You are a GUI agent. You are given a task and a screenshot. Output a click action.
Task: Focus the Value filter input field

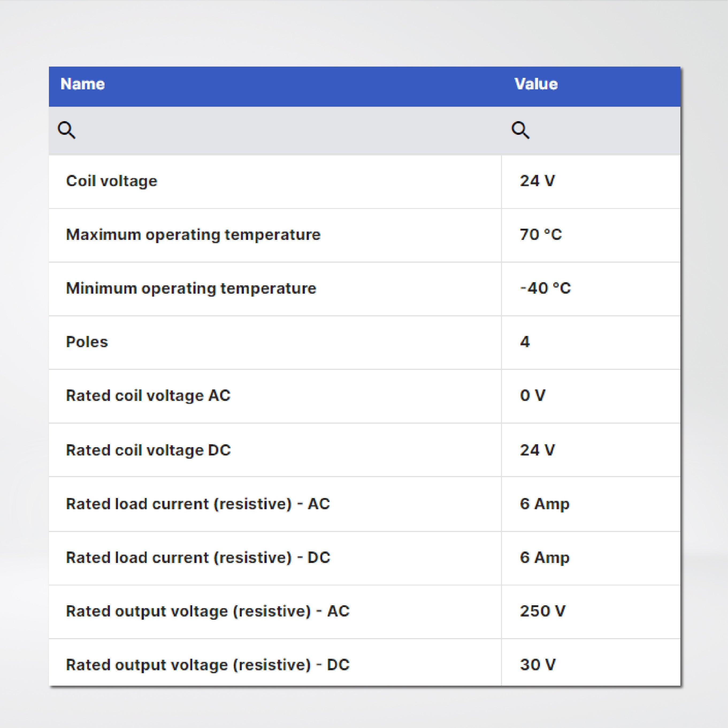pyautogui.click(x=591, y=131)
